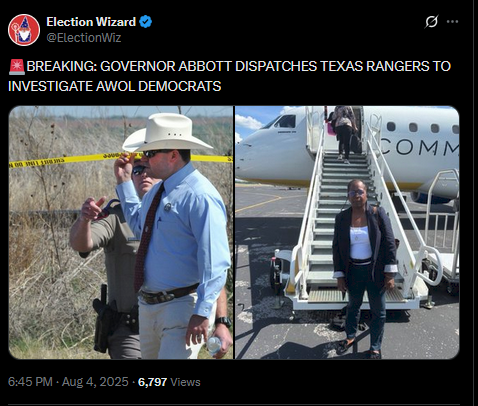Open the Election Wizard display name link
Viewport: 478px width, 406px height.
coord(91,22)
